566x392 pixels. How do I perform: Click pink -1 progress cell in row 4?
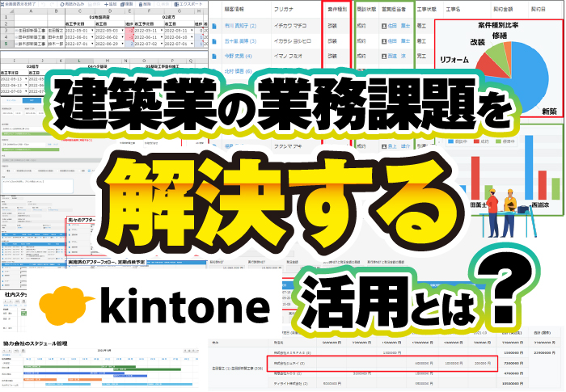(x=129, y=37)
